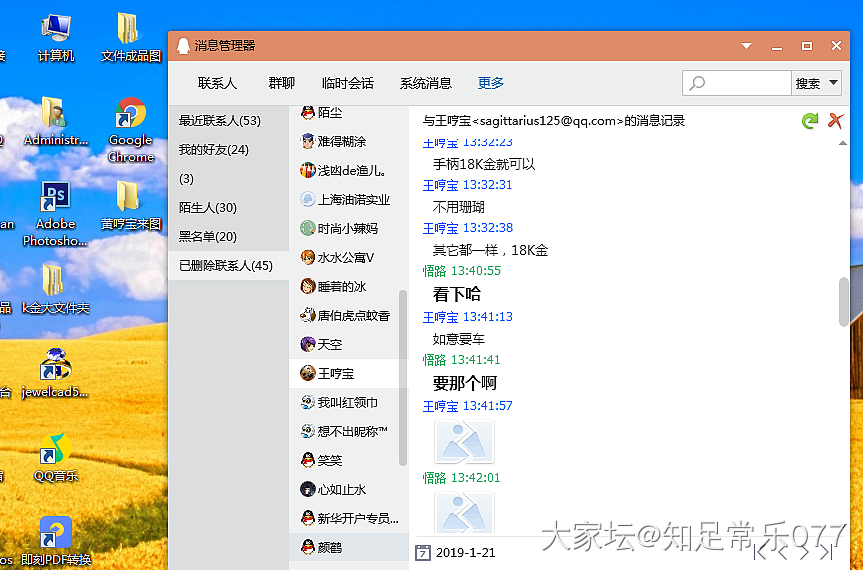The image size is (863, 570).
Task: Open the 更多 menu
Action: [x=491, y=83]
